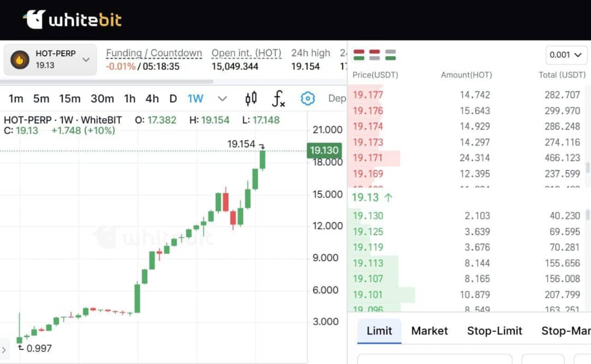
Task: Click the total 466.123 in asks
Action: 562,158
